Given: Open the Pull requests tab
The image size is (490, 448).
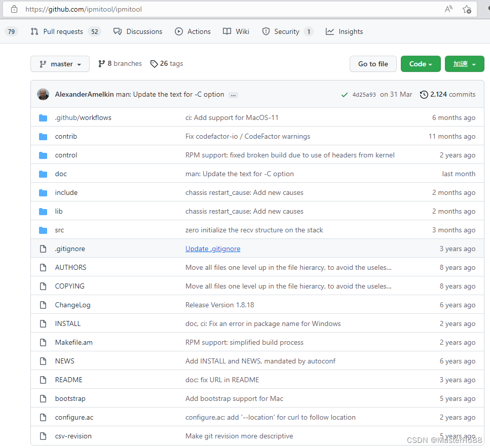Looking at the screenshot, I should [x=66, y=31].
